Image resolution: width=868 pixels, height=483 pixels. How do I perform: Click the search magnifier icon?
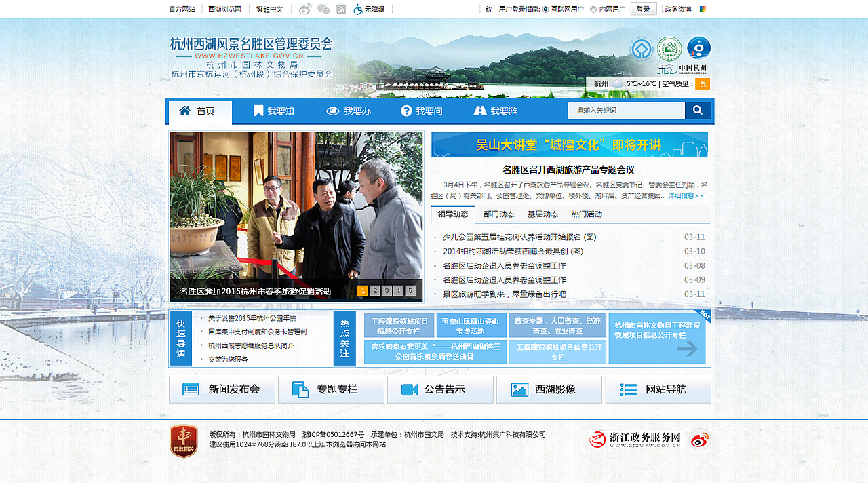click(x=698, y=109)
